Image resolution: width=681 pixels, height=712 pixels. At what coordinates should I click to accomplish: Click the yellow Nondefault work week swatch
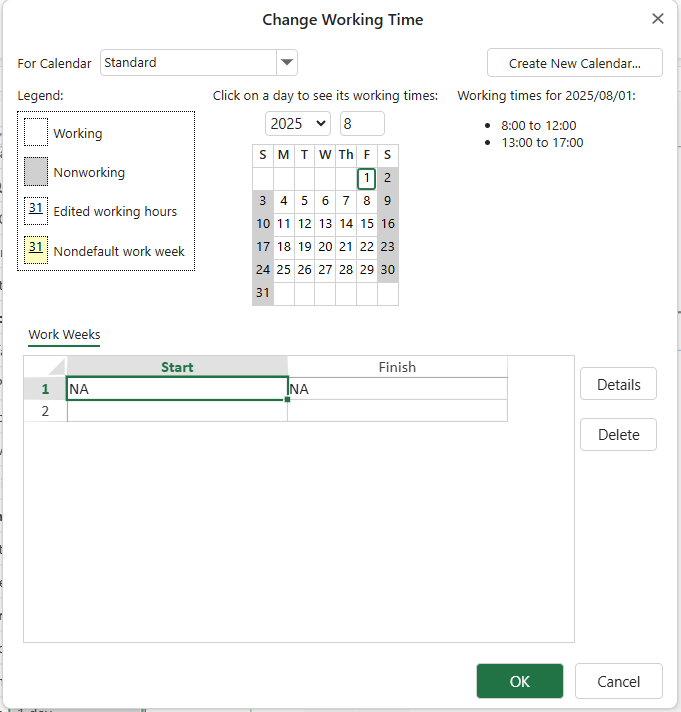[x=36, y=250]
